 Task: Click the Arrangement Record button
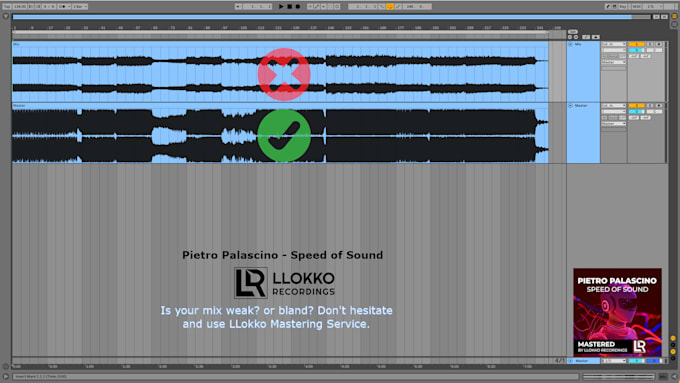pos(298,7)
